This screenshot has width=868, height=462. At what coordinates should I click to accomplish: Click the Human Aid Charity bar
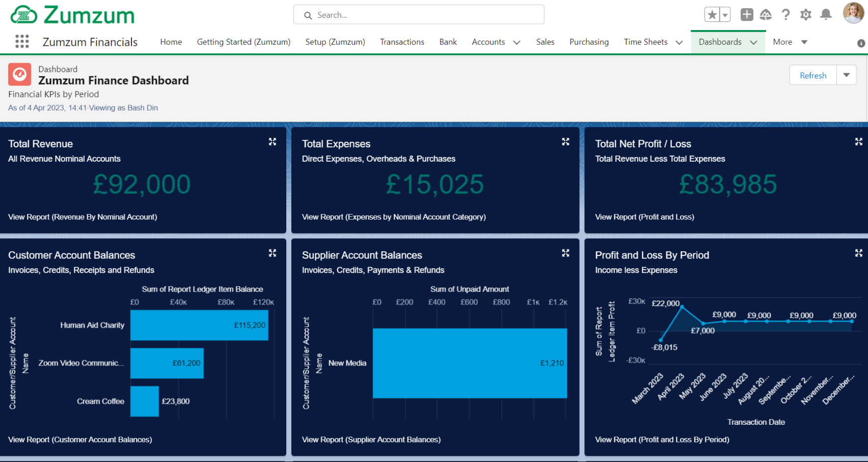pos(199,325)
